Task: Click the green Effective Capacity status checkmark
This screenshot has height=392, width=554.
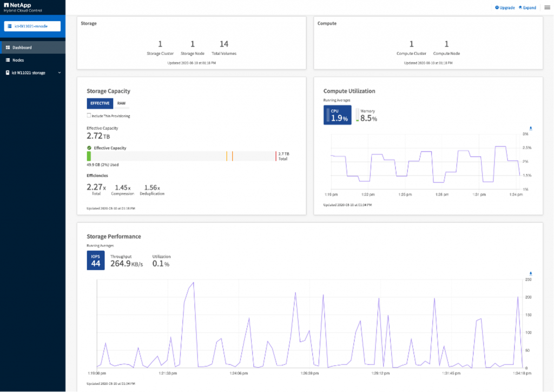Action: point(89,148)
